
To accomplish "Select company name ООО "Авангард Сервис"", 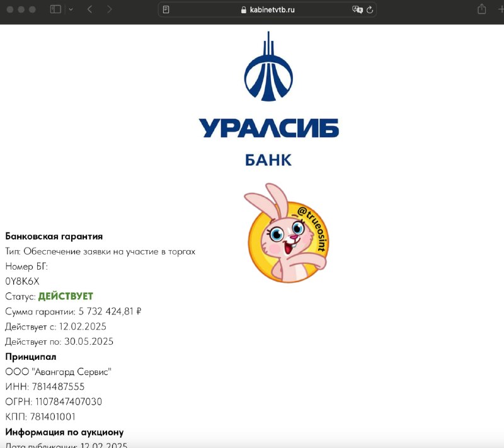I will [x=58, y=372].
